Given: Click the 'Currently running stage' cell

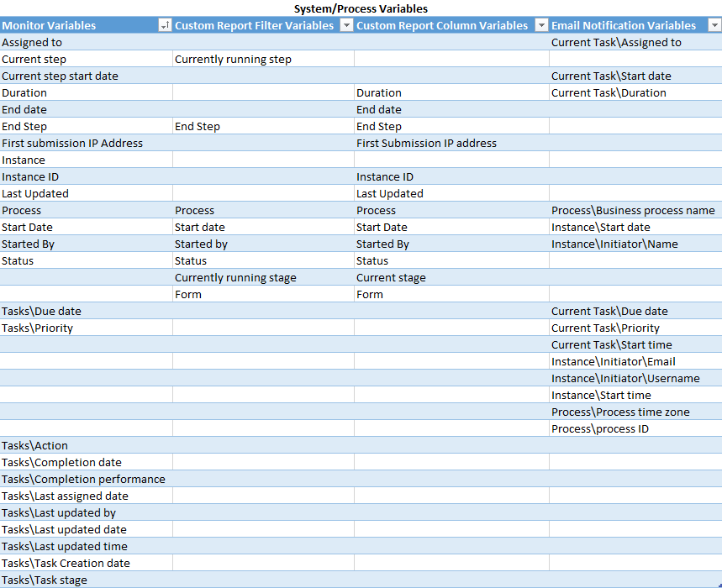Looking at the screenshot, I should pyautogui.click(x=263, y=277).
